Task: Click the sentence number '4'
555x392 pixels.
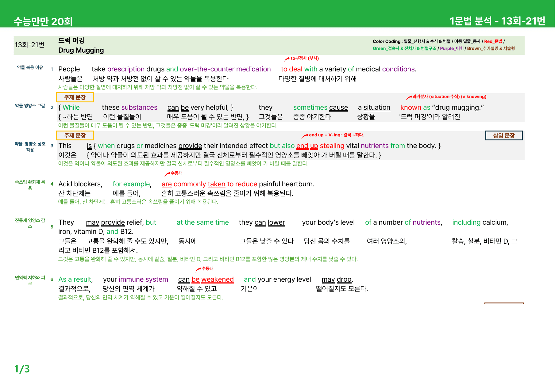Action: tap(52, 184)
